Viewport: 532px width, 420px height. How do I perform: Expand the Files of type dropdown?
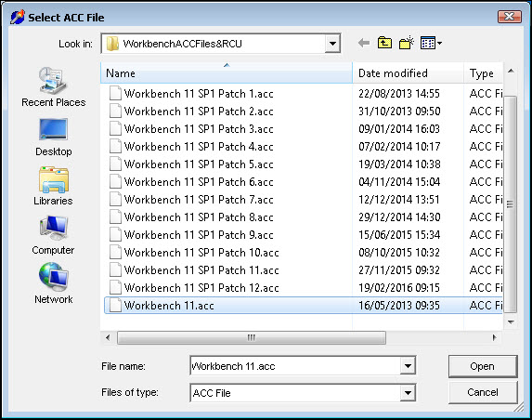[408, 393]
